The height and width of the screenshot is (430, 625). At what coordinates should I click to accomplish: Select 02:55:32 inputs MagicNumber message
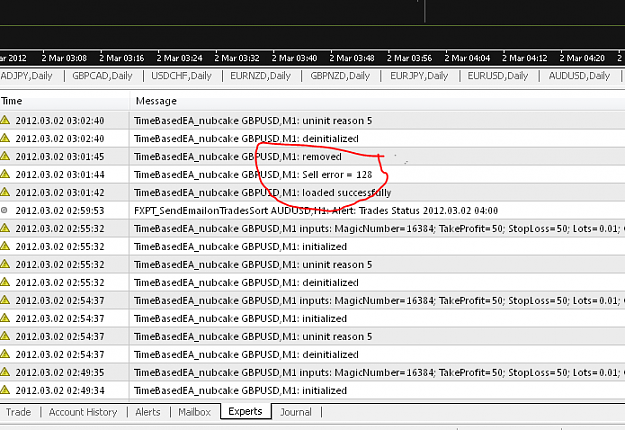point(379,229)
